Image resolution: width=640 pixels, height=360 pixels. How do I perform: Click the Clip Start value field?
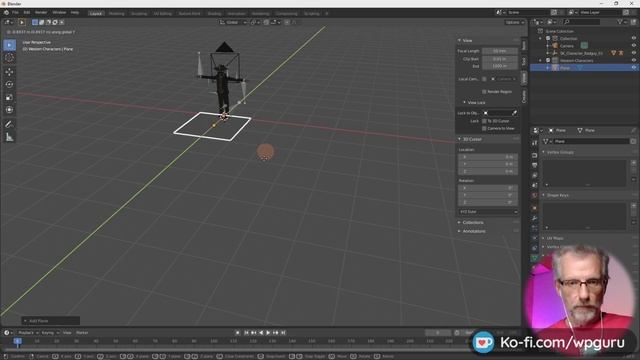[x=500, y=59]
